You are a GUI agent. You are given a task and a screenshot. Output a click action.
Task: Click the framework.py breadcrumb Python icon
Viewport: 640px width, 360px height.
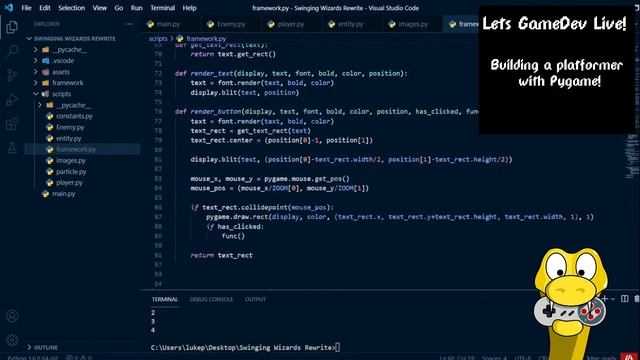click(180, 39)
